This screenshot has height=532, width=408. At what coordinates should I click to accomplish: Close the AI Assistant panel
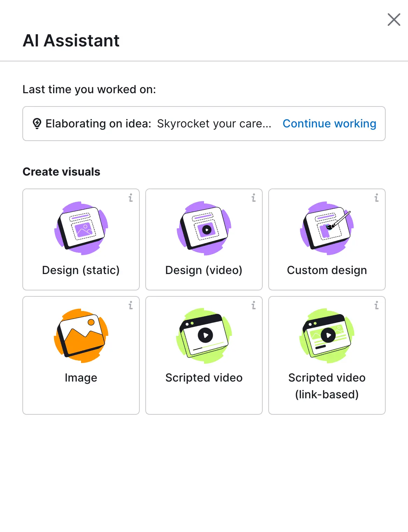coord(394,20)
